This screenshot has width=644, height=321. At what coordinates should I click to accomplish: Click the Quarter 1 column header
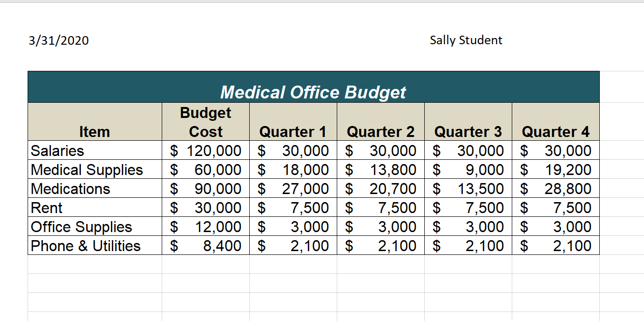click(293, 131)
